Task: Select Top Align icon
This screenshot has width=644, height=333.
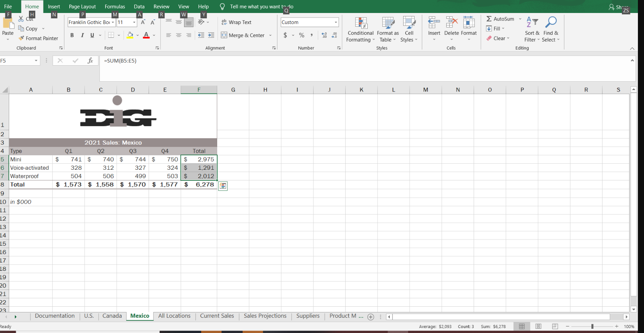Action: point(169,22)
